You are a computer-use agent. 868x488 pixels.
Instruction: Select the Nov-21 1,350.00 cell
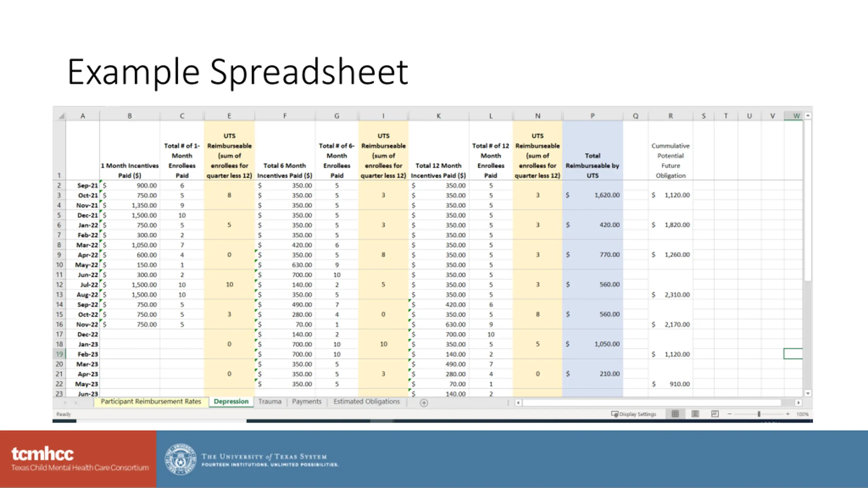(x=130, y=205)
